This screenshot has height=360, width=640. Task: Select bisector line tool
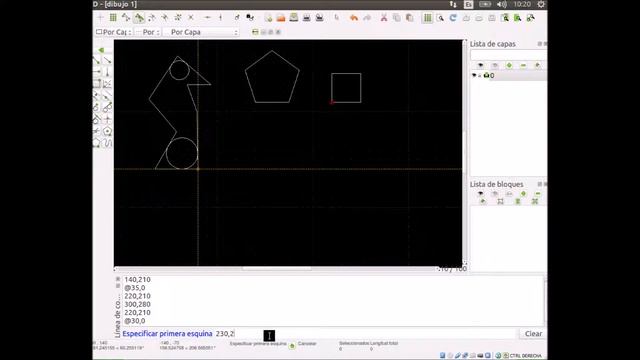(x=107, y=84)
